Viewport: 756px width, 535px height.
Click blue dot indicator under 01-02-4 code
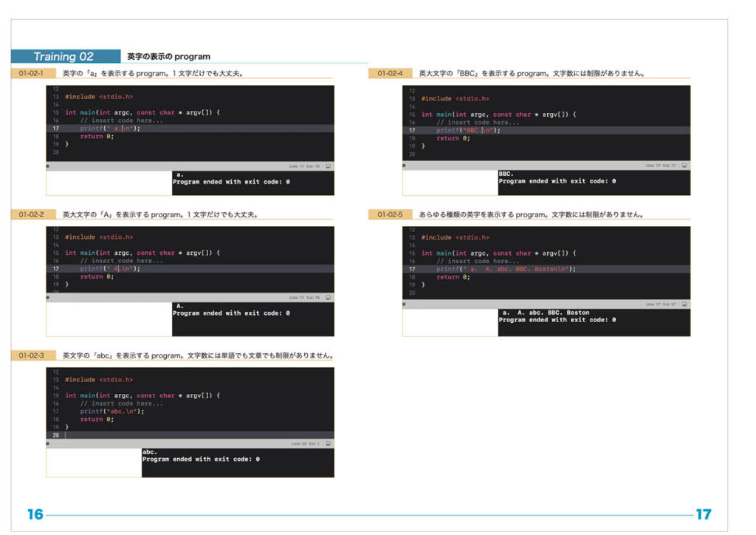tap(405, 166)
